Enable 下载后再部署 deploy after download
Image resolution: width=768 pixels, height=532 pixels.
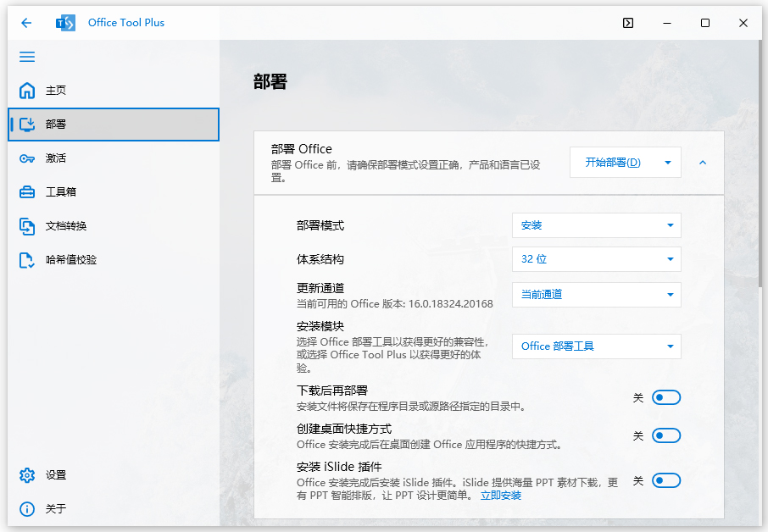point(666,396)
